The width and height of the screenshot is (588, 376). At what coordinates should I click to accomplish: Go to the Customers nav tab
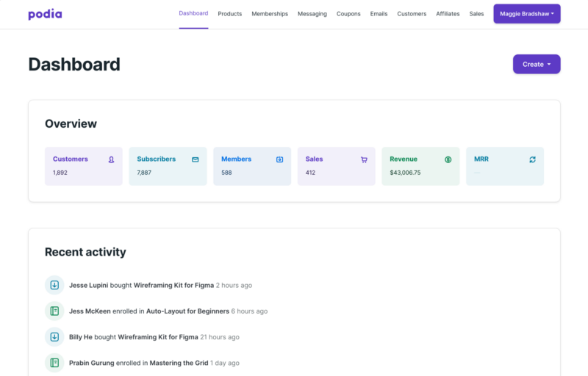(412, 14)
